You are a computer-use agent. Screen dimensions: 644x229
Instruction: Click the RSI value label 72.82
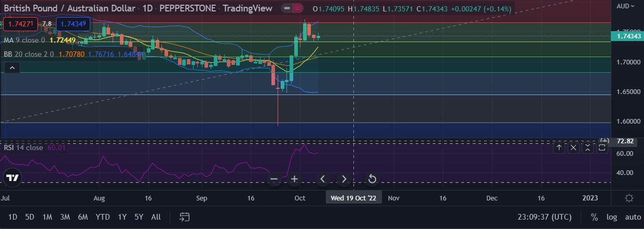(625, 141)
